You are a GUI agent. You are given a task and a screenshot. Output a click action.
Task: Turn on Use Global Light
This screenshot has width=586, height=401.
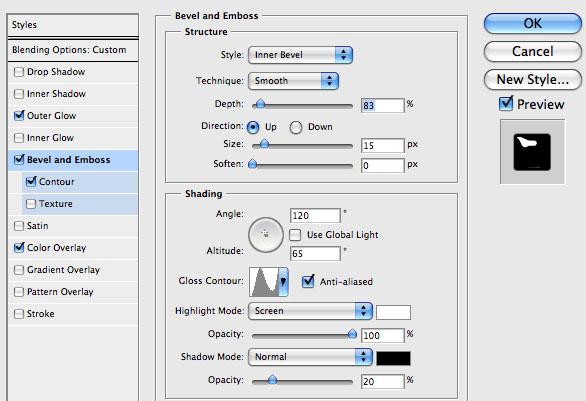tap(295, 235)
